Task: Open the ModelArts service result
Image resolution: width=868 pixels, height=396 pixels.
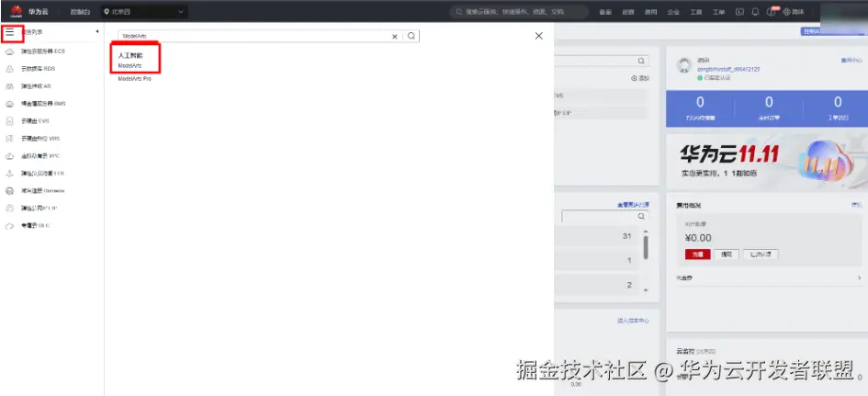Action: coord(130,65)
